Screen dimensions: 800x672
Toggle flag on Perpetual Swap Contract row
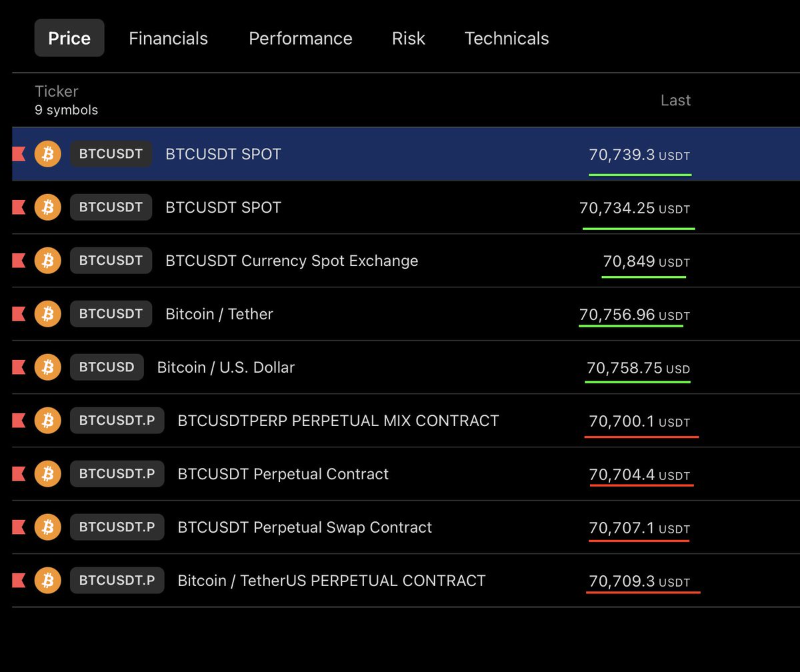(19, 527)
